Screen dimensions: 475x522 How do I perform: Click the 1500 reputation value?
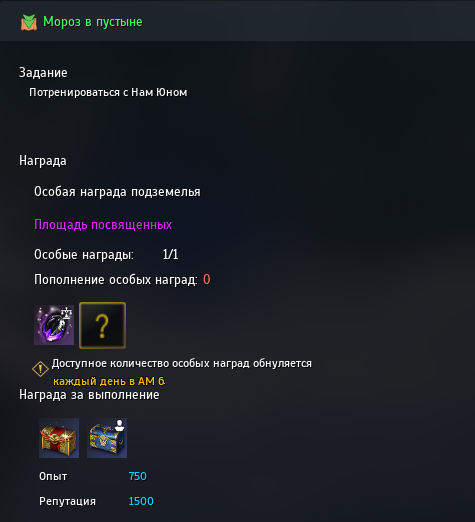coord(141,501)
